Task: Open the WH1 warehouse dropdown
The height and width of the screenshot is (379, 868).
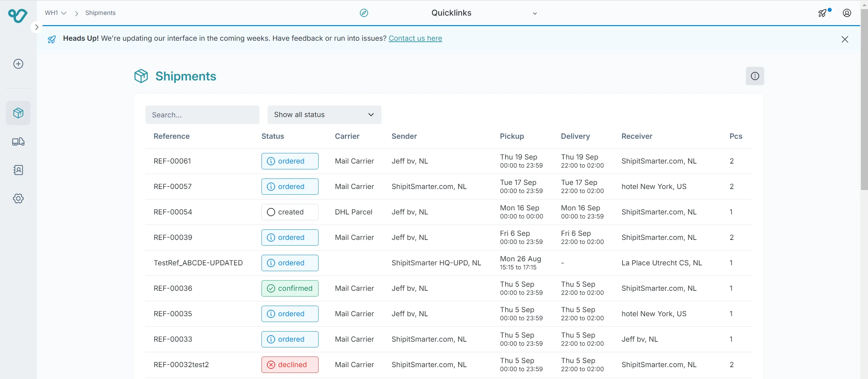Action: (x=56, y=13)
